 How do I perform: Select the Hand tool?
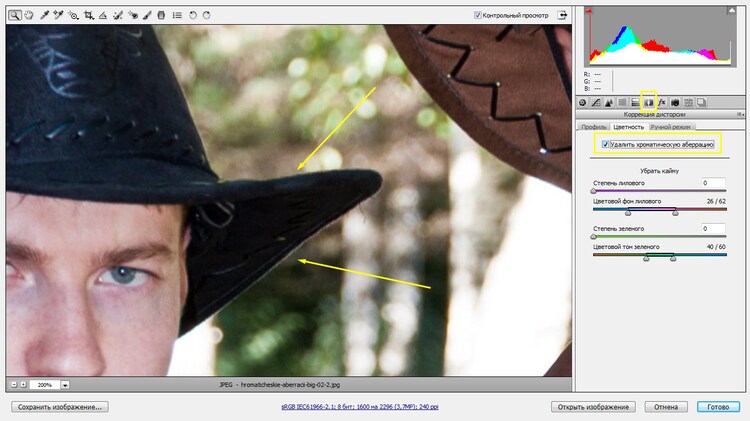click(29, 15)
